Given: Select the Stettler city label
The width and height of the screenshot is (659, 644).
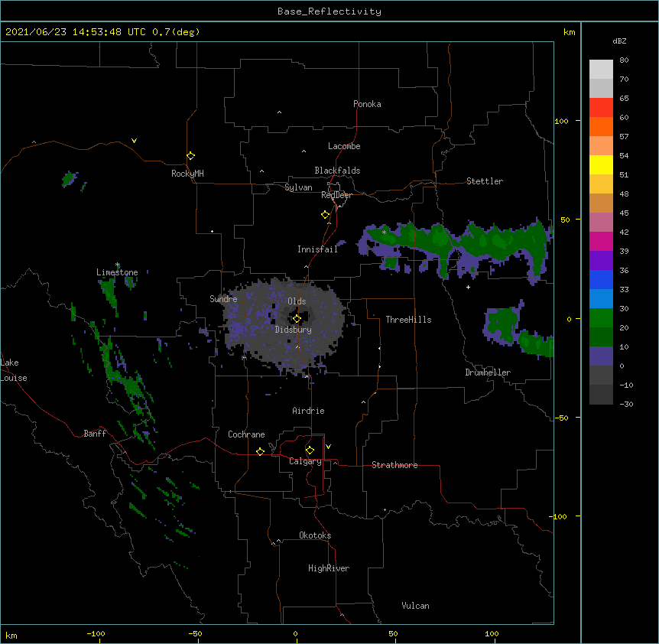Looking at the screenshot, I should point(485,181).
